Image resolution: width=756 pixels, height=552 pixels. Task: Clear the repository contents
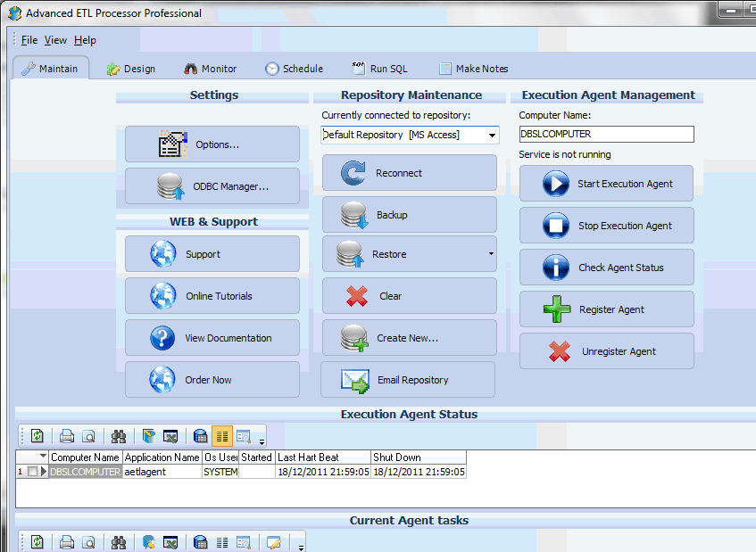tap(409, 296)
